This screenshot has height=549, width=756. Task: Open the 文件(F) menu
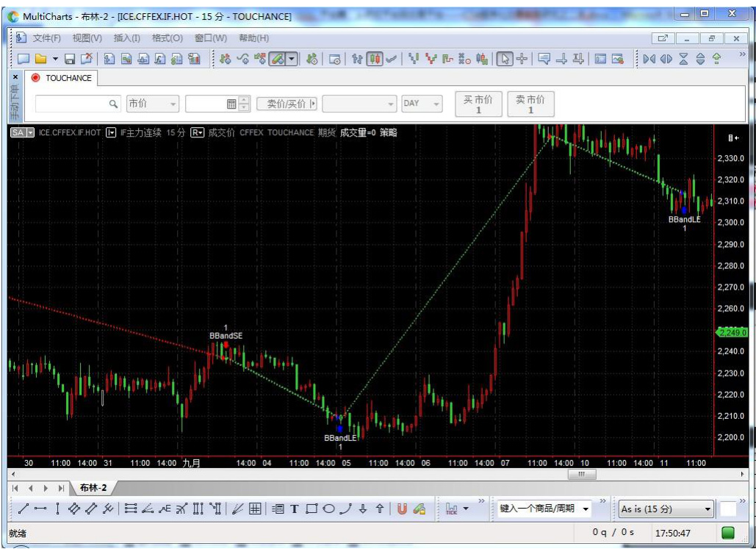tap(47, 38)
